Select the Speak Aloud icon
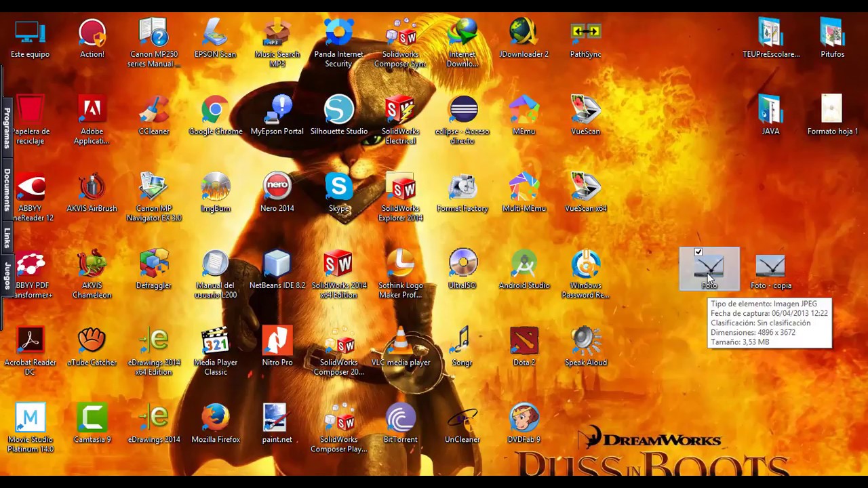This screenshot has height=488, width=868. pos(586,341)
